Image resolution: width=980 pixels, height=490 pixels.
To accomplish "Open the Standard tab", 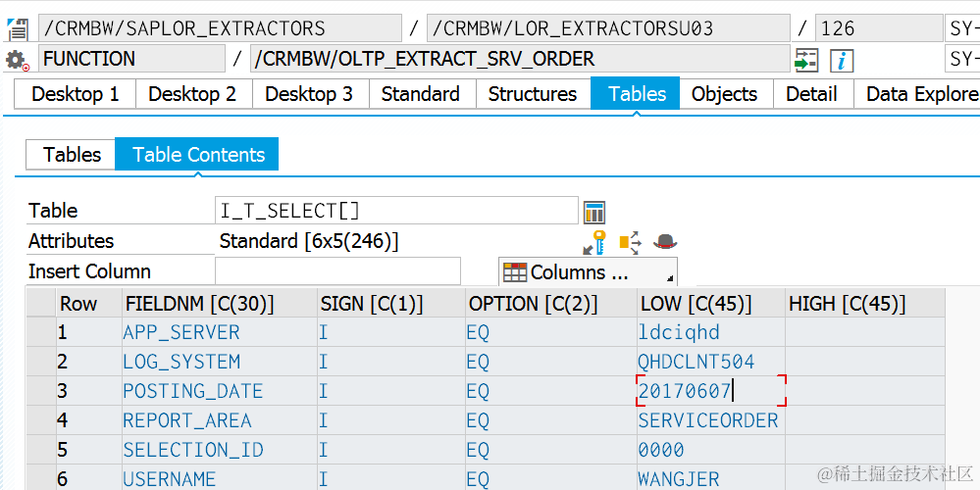I will [x=421, y=94].
